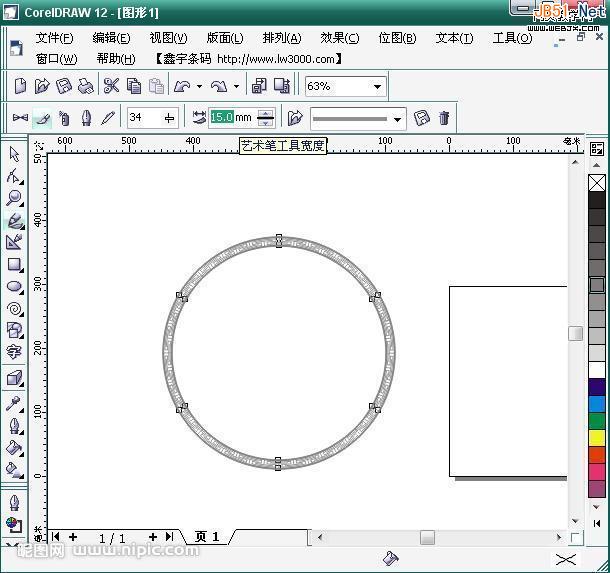Viewport: 610px width, 573px height.
Task: Select the Outline pen tool
Action: coord(14,426)
